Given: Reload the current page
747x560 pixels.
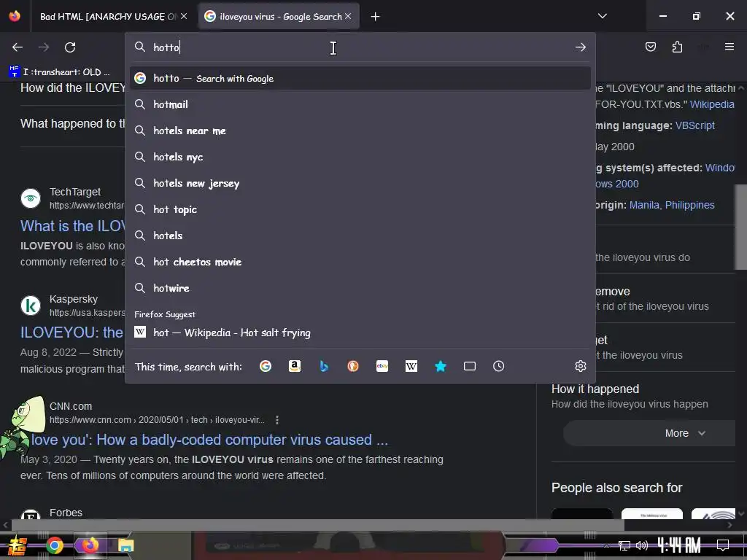Looking at the screenshot, I should 70,47.
